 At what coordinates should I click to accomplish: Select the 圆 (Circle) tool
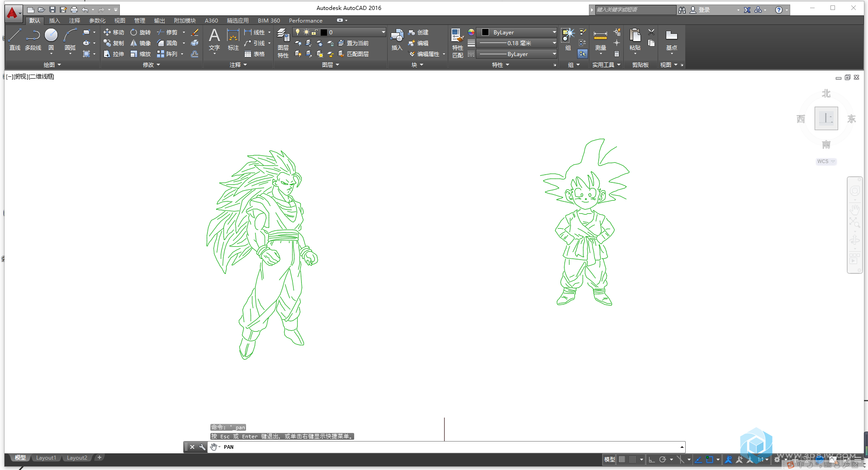pyautogui.click(x=51, y=39)
